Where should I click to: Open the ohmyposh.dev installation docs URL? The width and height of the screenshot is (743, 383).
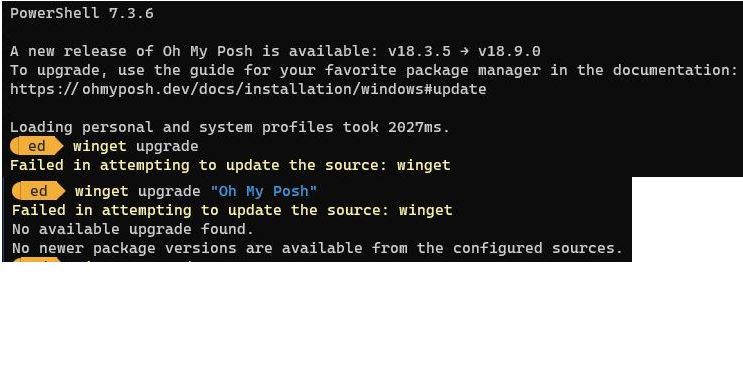pyautogui.click(x=248, y=89)
